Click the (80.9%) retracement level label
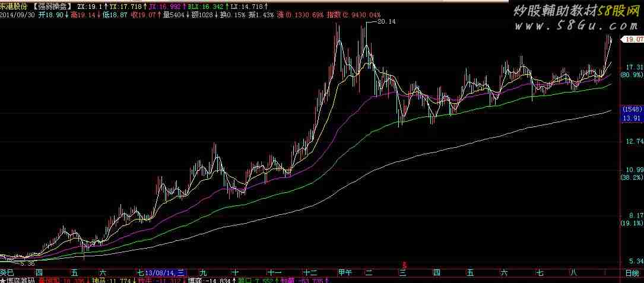Screen dimensions: 644x283 [632, 75]
